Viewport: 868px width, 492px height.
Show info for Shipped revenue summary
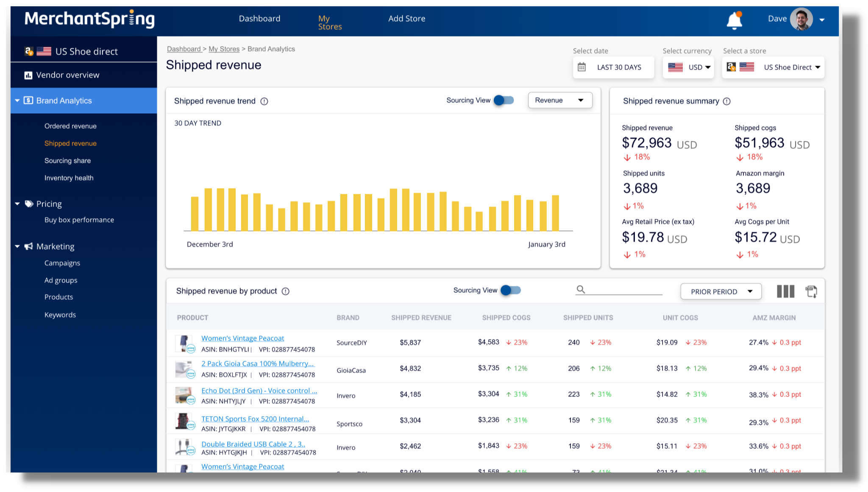pyautogui.click(x=726, y=101)
